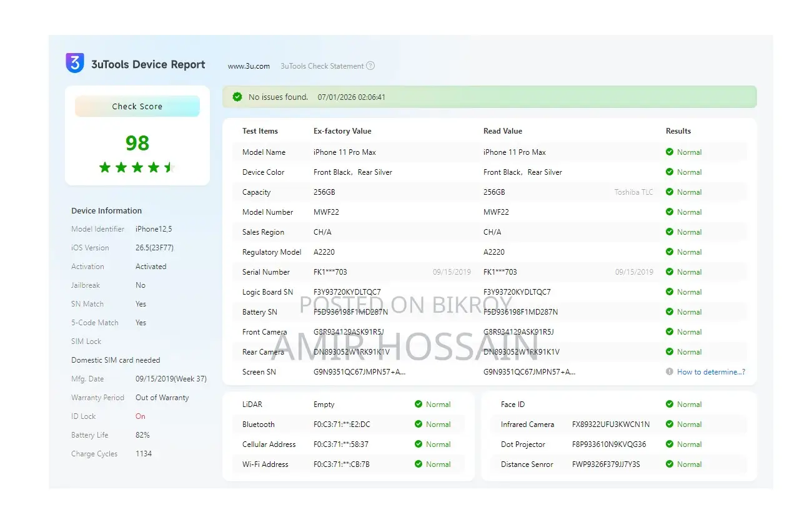Click the Domestic SIM card needed text

click(116, 360)
